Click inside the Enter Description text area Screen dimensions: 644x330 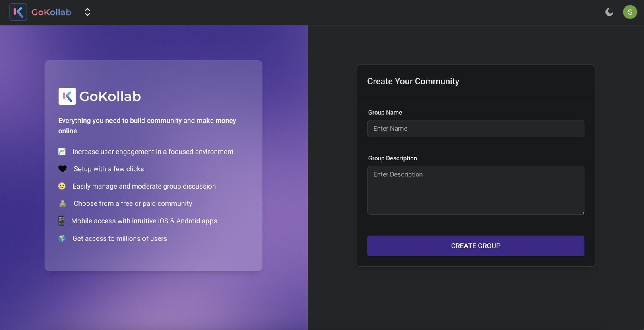pyautogui.click(x=475, y=190)
